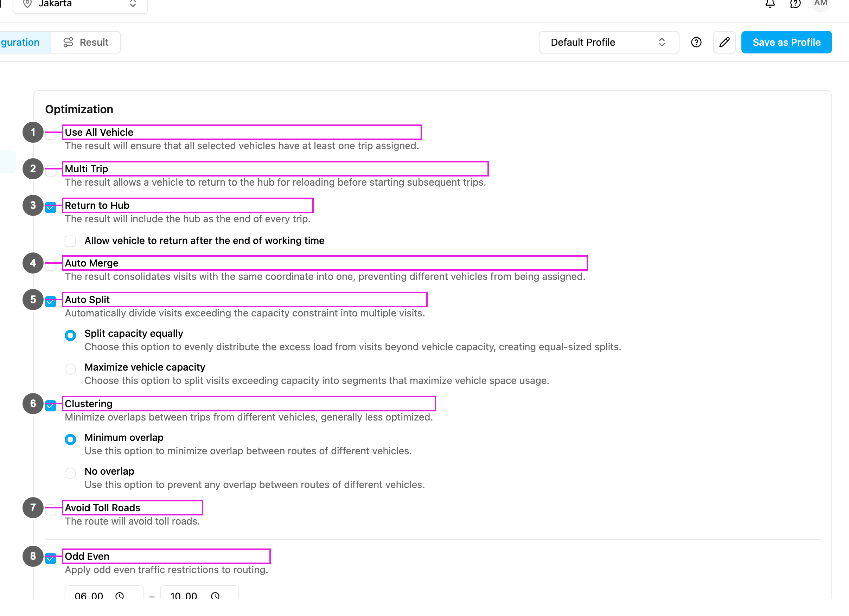
Task: Select No overlap radio button
Action: (x=70, y=473)
